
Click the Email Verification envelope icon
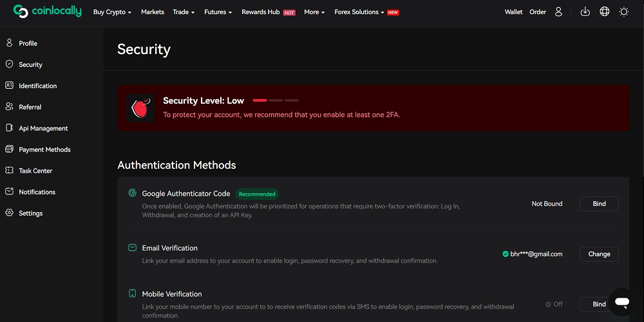pos(132,247)
